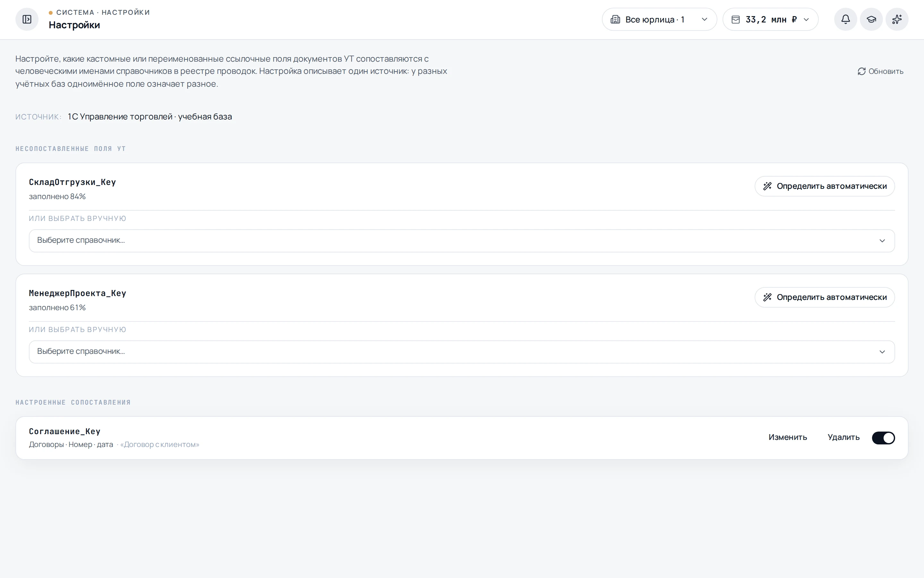Click source 1С Управление торговлей · учебная база
This screenshot has height=578, width=924.
pos(150,117)
